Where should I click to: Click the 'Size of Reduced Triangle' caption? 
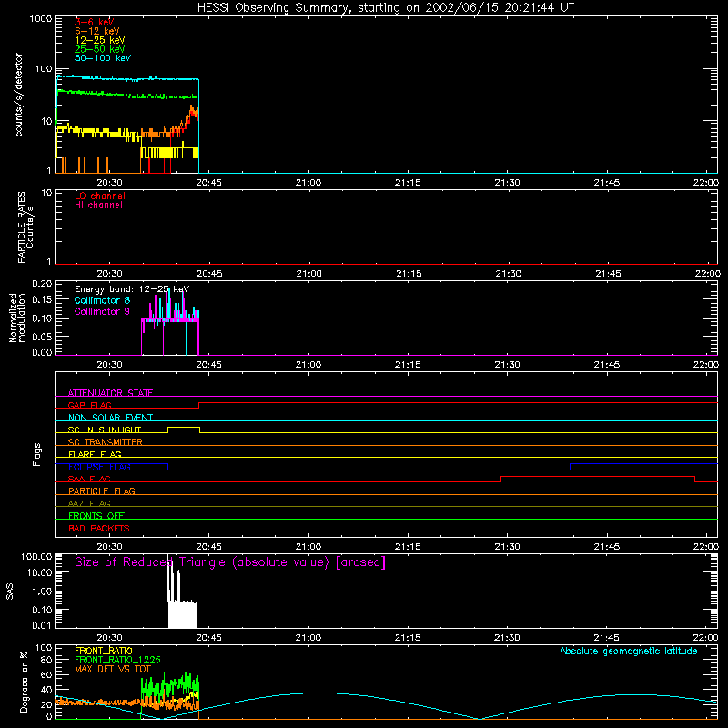point(230,562)
